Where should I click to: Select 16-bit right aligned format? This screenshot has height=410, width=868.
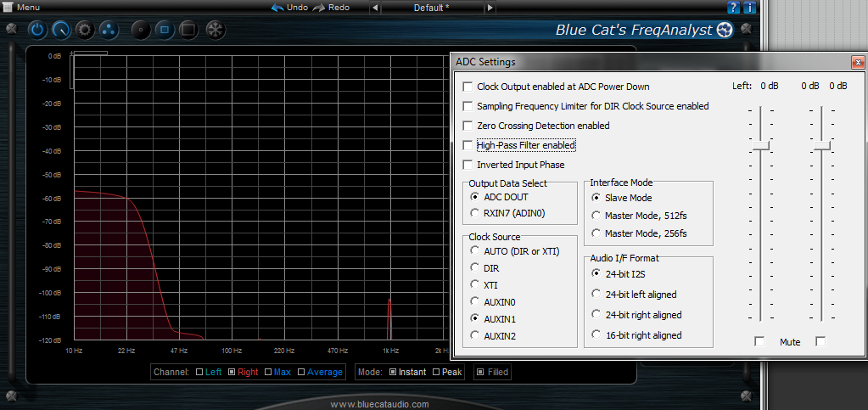596,334
